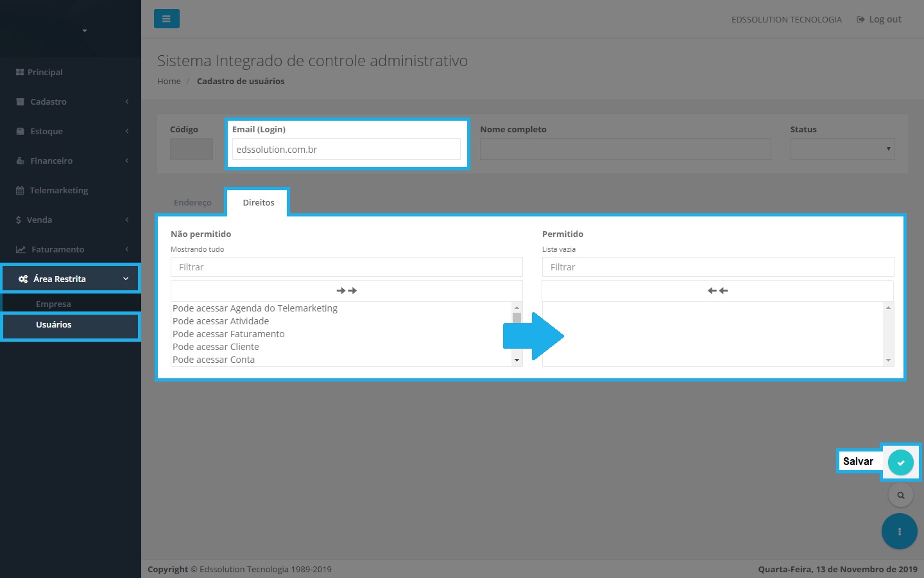
Task: Select Pode acessar Cliente
Action: 216,347
